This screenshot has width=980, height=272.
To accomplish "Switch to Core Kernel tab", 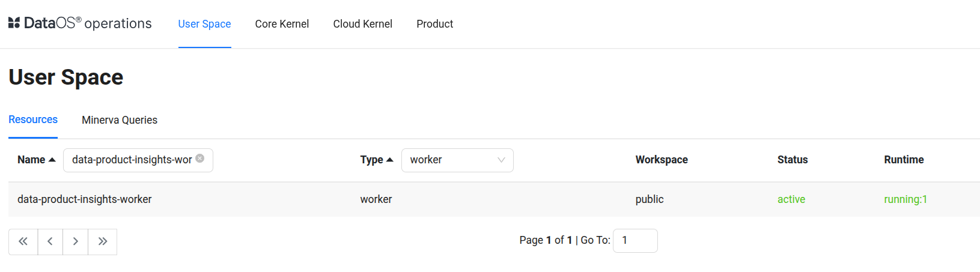I will click(282, 24).
